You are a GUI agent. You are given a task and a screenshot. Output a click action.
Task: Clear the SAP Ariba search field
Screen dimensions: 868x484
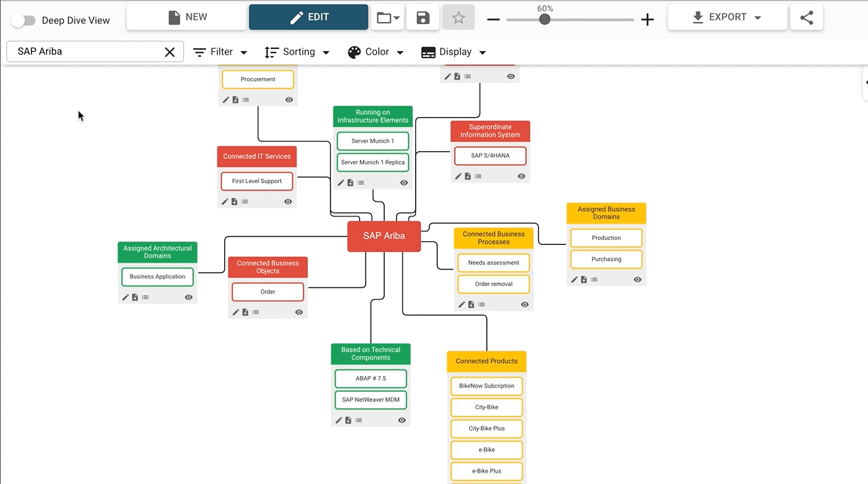point(170,52)
